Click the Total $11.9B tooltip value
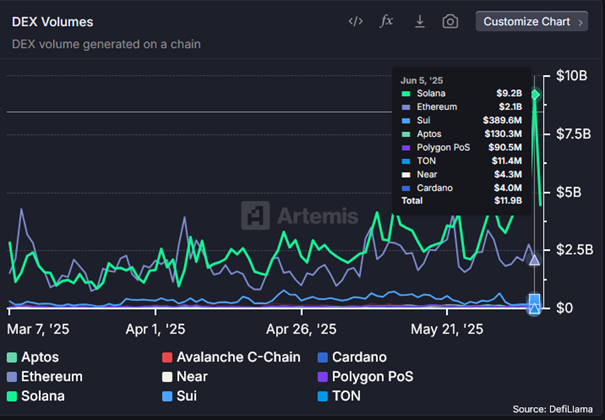The width and height of the screenshot is (605, 420). 508,201
